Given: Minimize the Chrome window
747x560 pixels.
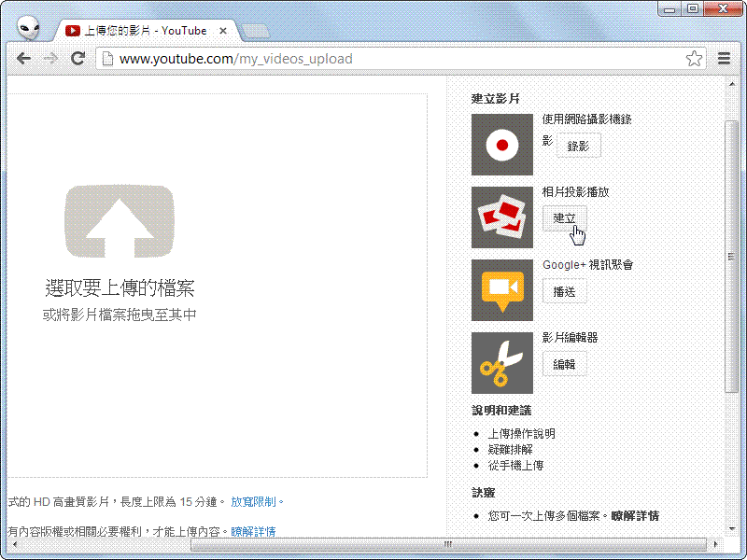Looking at the screenshot, I should (669, 9).
